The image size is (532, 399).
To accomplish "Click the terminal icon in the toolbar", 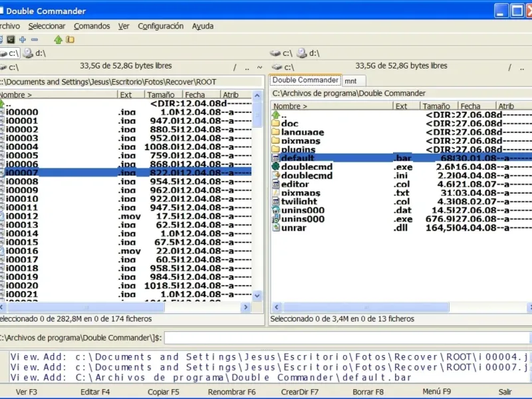I will [x=9, y=40].
